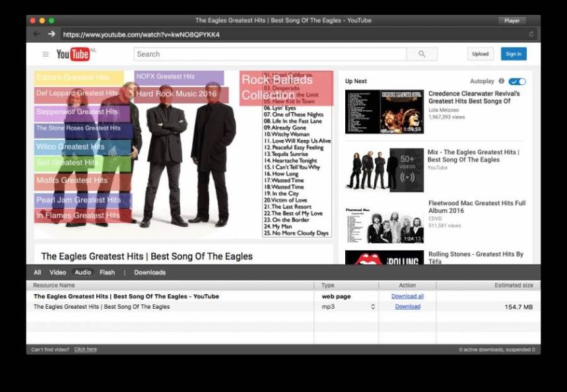Click the video title heading below the player
Image resolution: width=567 pixels, height=392 pixels.
(x=147, y=257)
